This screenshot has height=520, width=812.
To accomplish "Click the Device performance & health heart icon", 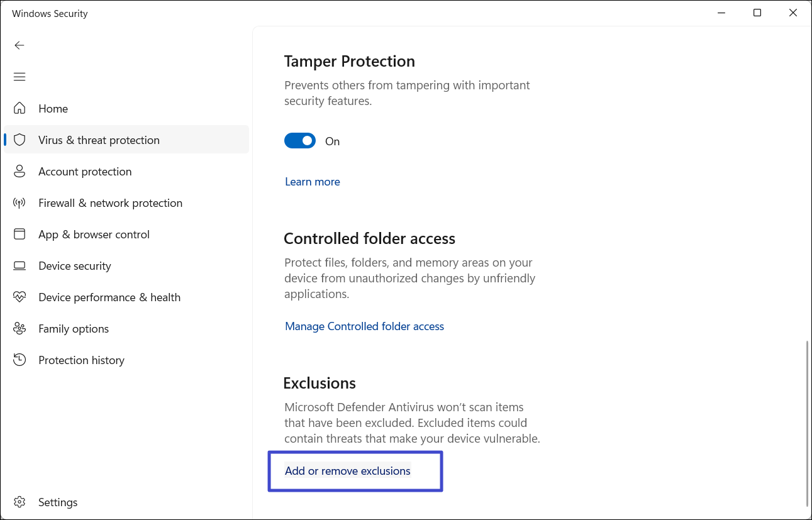I will tap(19, 297).
